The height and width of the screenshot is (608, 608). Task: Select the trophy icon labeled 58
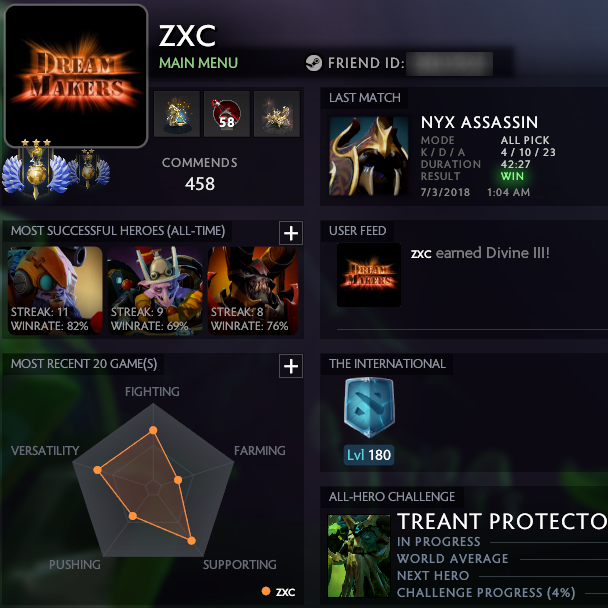point(227,114)
